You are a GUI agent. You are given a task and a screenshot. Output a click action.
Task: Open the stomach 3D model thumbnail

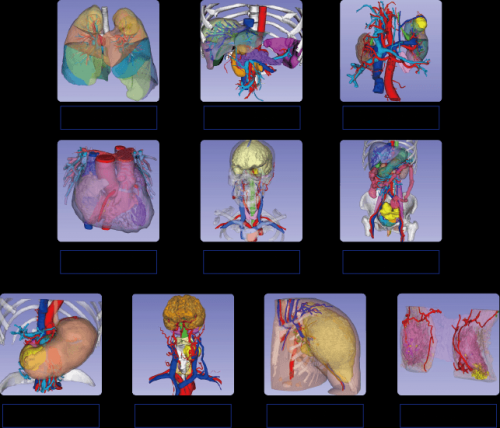(x=51, y=344)
